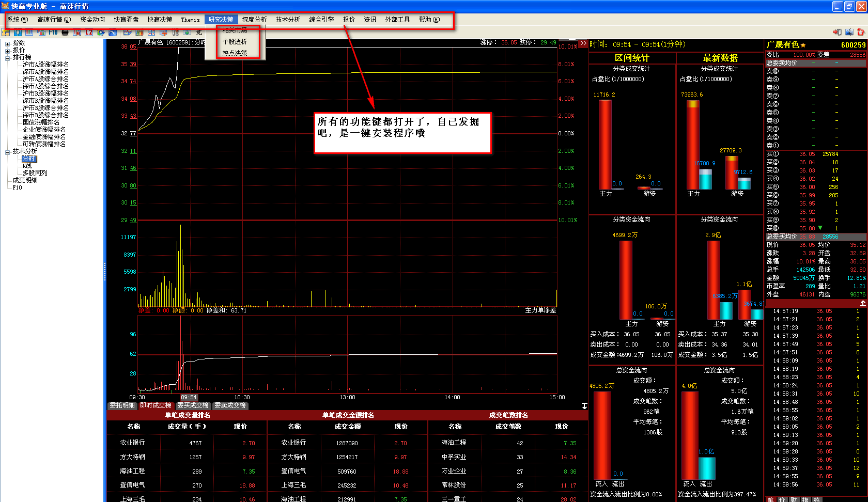The height and width of the screenshot is (502, 868).
Task: Click the double-arrow expand icon beside the chart
Action: 583,43
